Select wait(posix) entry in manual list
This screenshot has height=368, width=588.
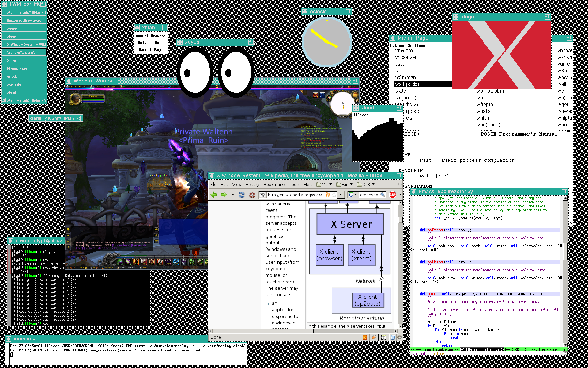pos(407,84)
